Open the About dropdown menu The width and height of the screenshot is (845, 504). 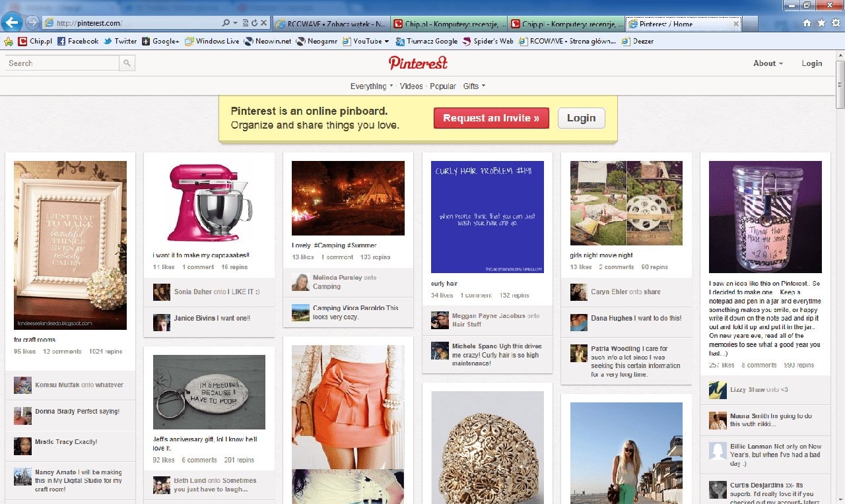(766, 63)
